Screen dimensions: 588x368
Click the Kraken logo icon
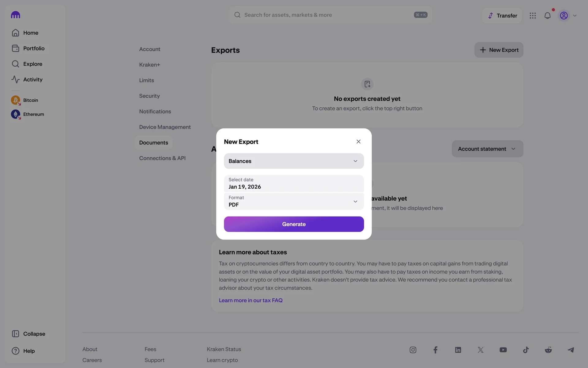tap(15, 15)
